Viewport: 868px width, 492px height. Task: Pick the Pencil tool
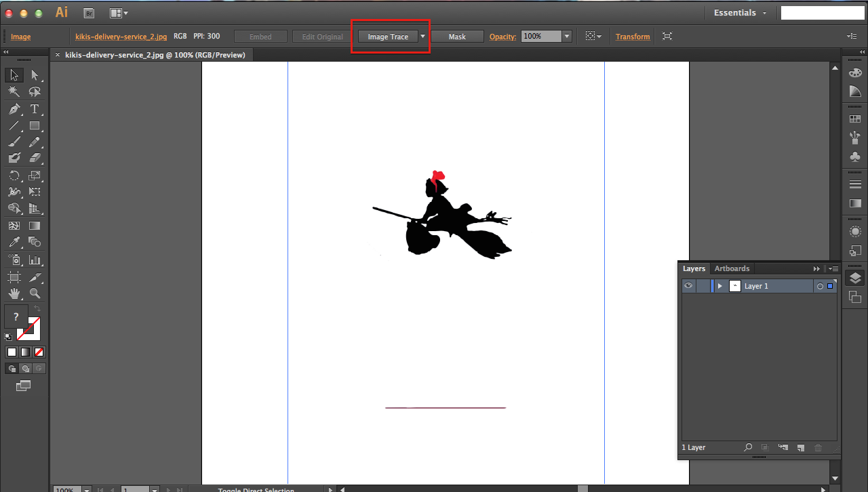(35, 142)
